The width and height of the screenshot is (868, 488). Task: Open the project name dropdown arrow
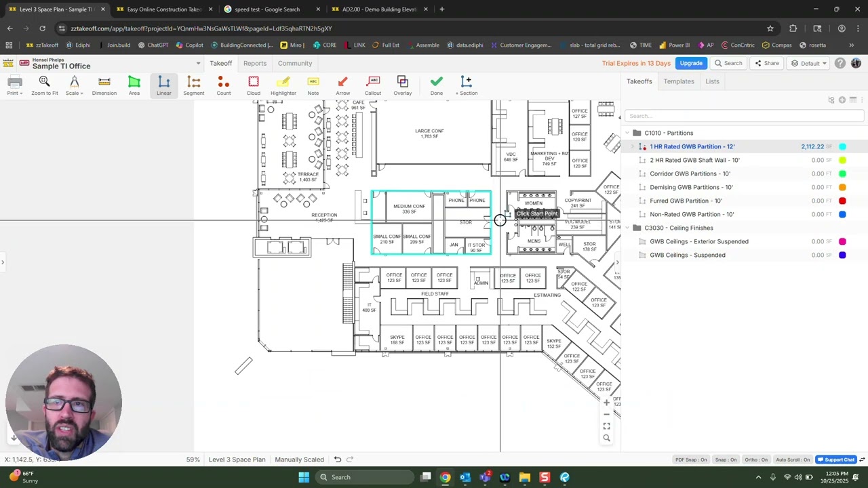point(198,63)
